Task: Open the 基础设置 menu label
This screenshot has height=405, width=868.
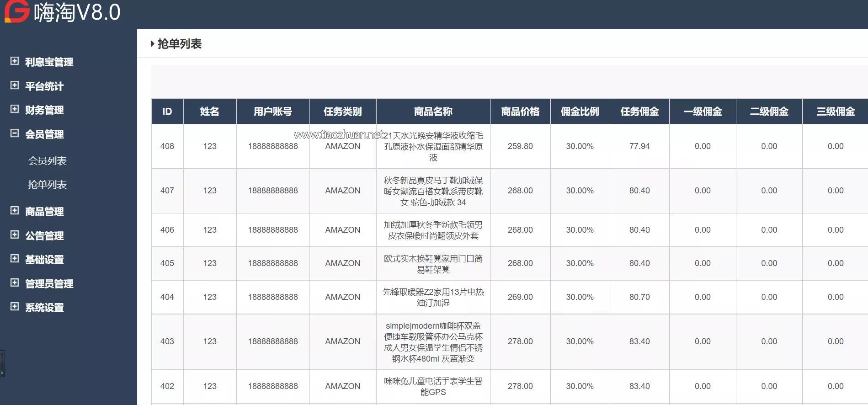Action: point(44,260)
